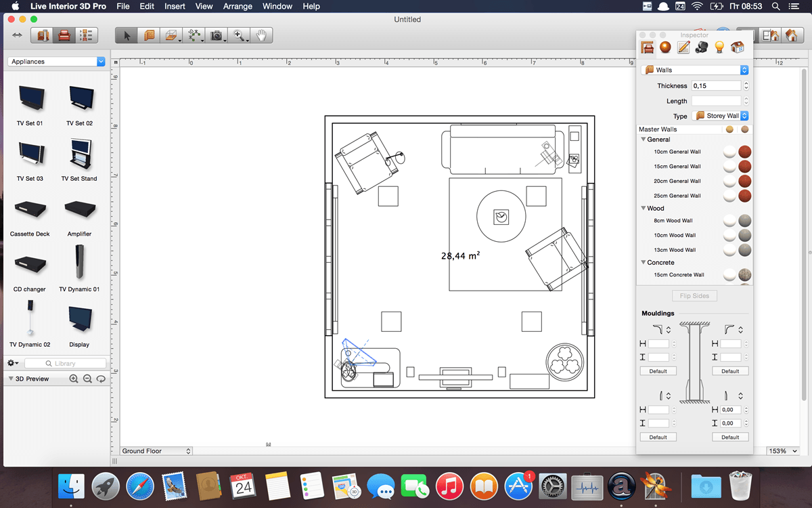This screenshot has width=812, height=508.
Task: Activate the hand pan tool
Action: [261, 35]
